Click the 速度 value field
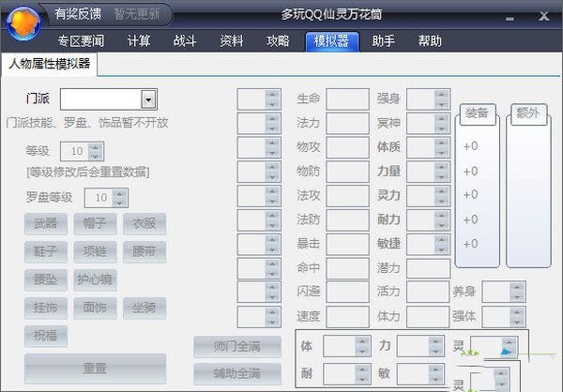Image resolution: width=563 pixels, height=392 pixels. [347, 317]
